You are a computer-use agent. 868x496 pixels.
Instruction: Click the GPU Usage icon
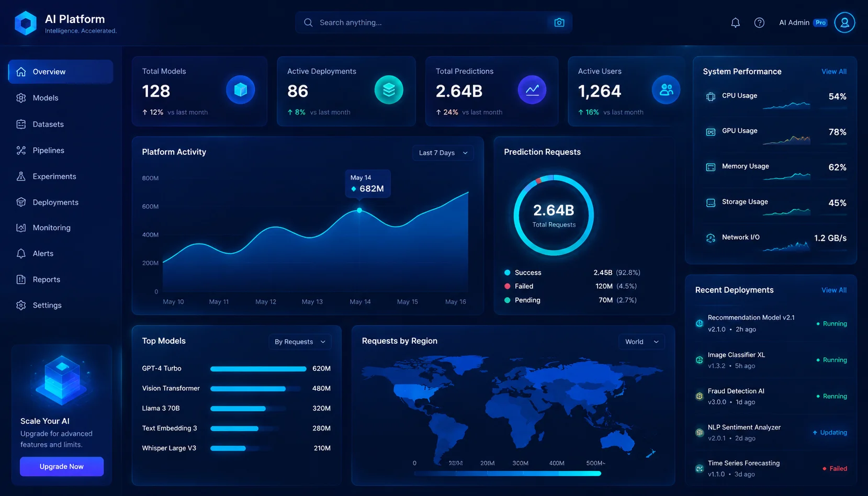[711, 132]
